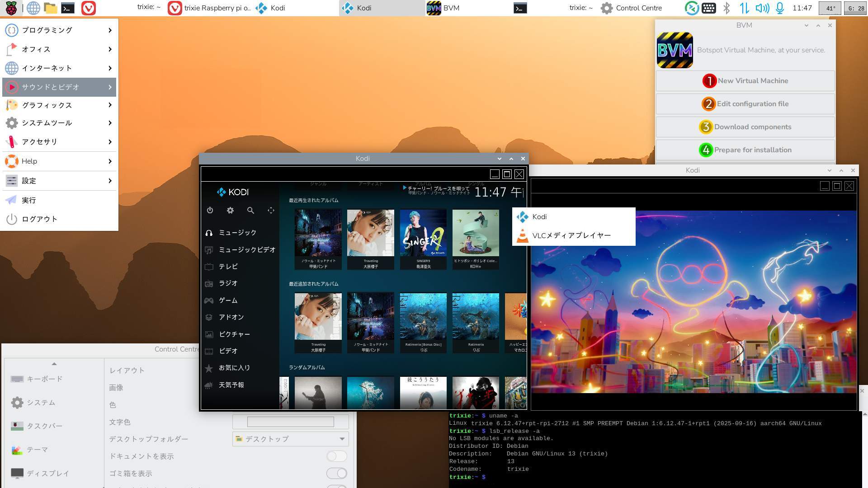Launch Vivaldi browser from taskbar
Screen dimensions: 868x488
(89, 8)
